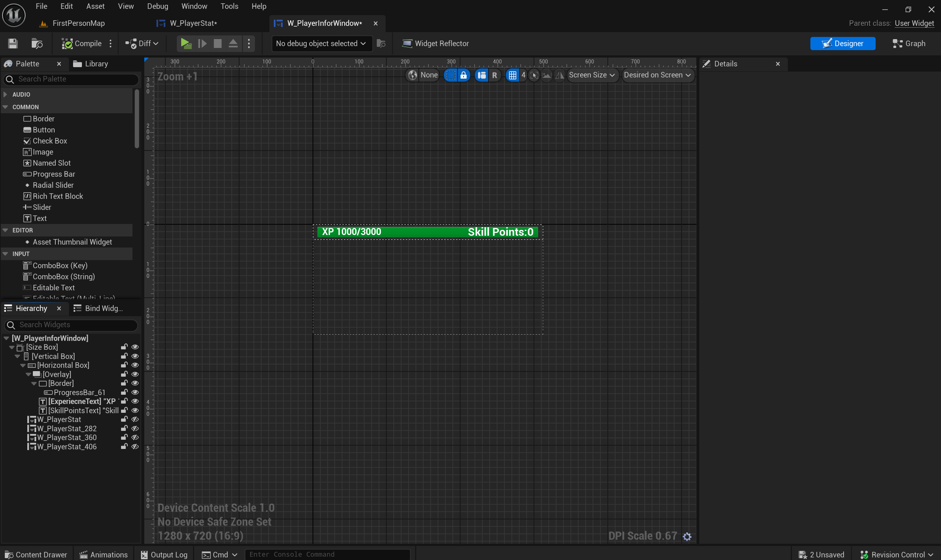Toggle the lock outline icon in viewport

point(463,75)
